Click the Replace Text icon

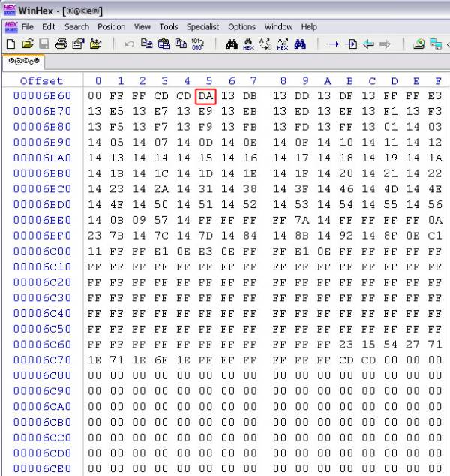[x=265, y=44]
